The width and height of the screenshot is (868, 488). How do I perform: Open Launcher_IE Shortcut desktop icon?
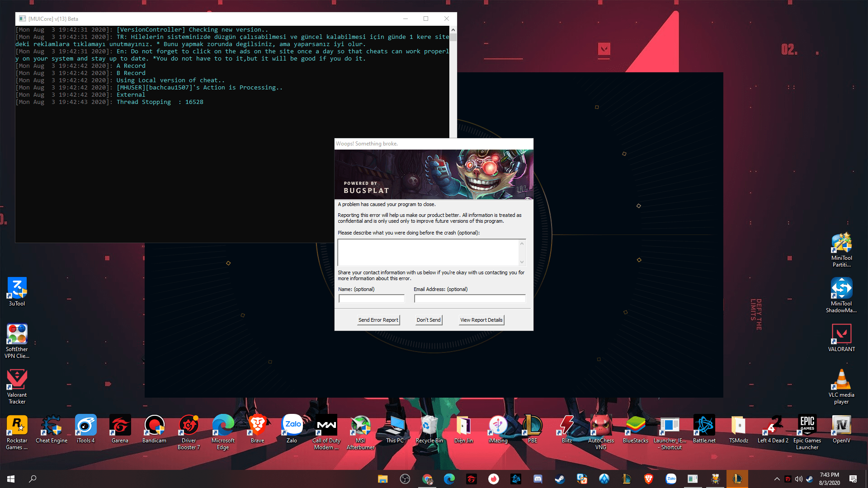pos(670,432)
